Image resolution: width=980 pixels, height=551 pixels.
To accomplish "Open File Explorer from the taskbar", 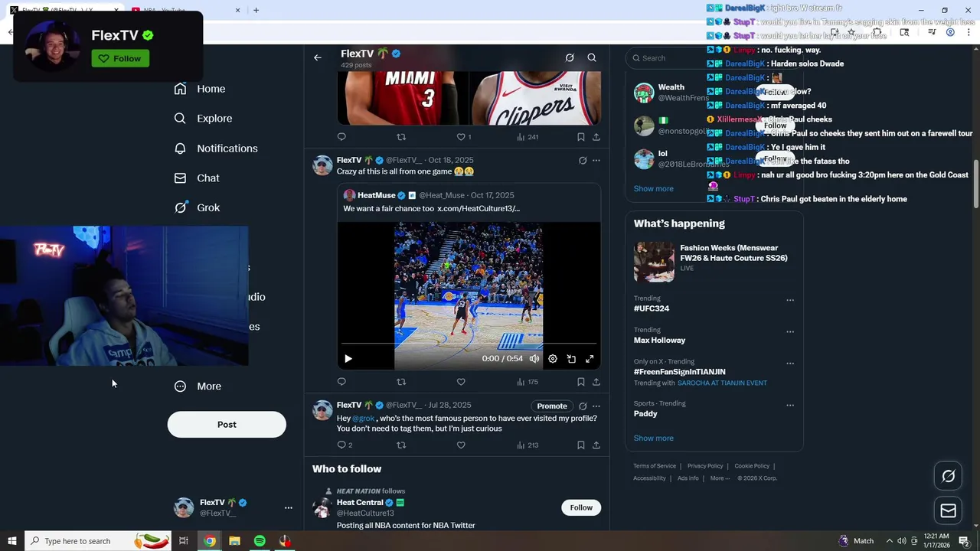I will (234, 541).
